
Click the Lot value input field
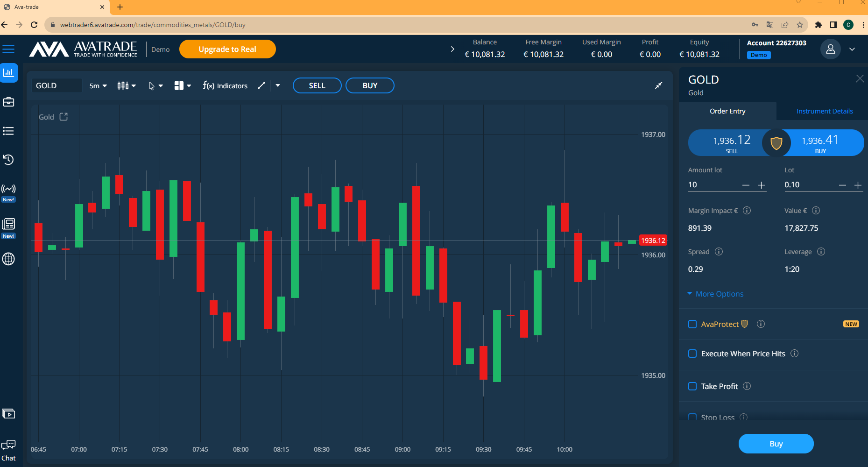click(810, 185)
